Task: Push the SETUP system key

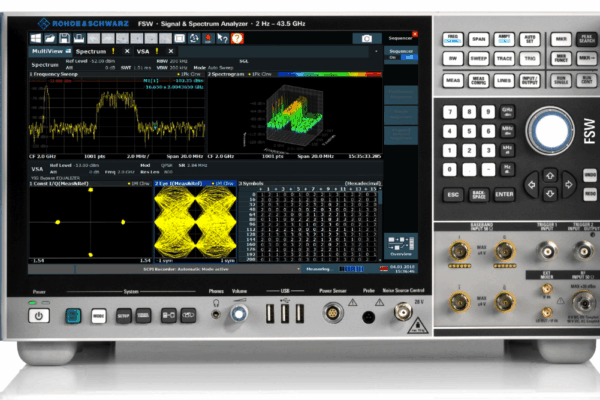Action: click(x=123, y=316)
